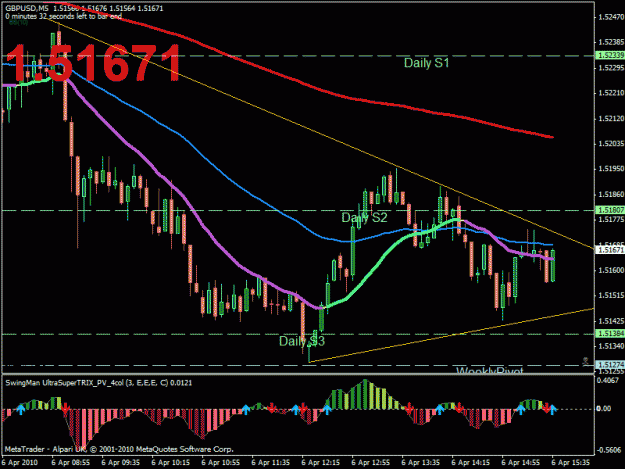Image resolution: width=625 pixels, height=469 pixels.
Task: Select the 'Daily S3' pivot label
Action: [x=302, y=341]
